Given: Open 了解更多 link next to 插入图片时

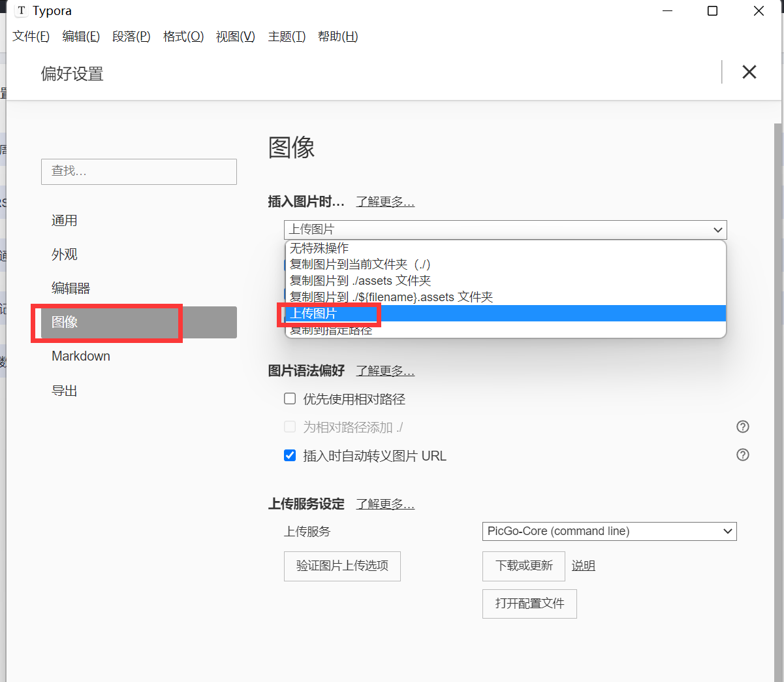Looking at the screenshot, I should (385, 202).
